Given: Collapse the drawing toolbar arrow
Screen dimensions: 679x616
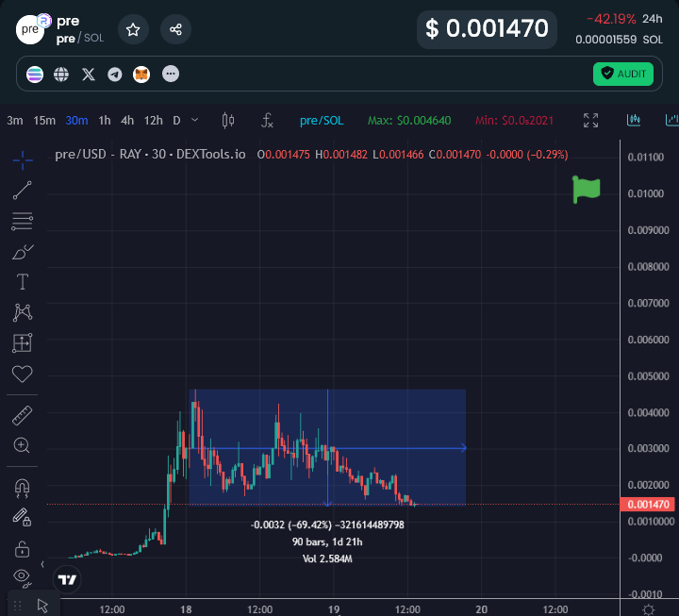Looking at the screenshot, I should pos(42,564).
